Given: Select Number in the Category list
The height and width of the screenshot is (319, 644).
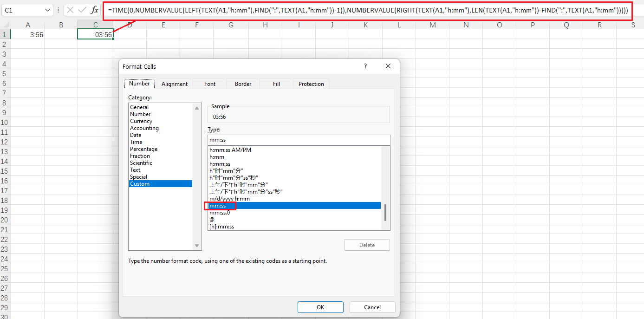Looking at the screenshot, I should tap(160, 114).
